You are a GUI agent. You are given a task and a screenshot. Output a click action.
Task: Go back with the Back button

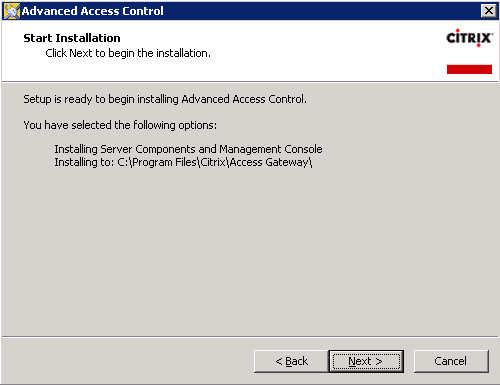291,361
